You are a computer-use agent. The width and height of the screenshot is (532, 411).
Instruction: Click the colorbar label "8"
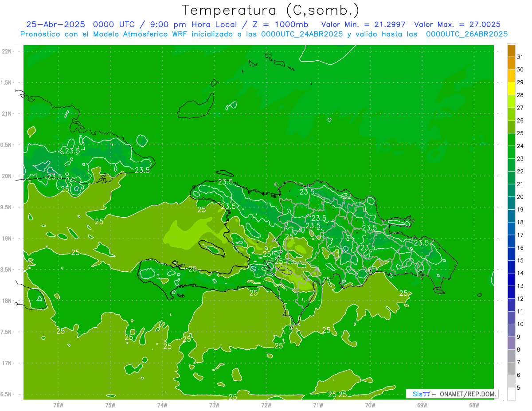519,349
